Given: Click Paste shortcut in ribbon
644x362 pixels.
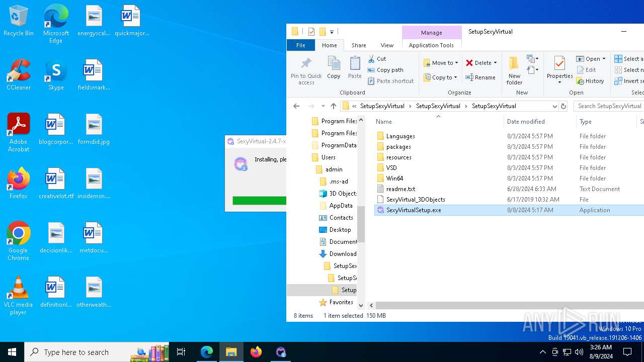Looking at the screenshot, I should click(x=390, y=81).
